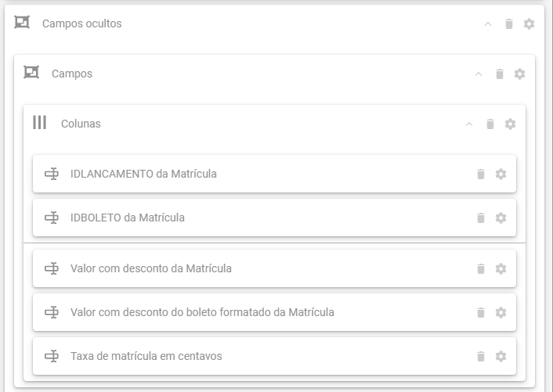Open settings for IDBOLETO da Matrícula

coord(501,218)
